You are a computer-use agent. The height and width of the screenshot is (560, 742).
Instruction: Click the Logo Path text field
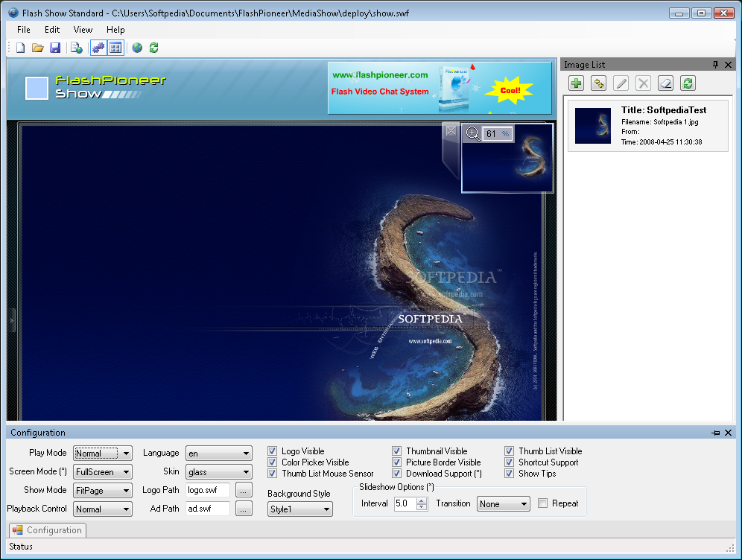208,490
